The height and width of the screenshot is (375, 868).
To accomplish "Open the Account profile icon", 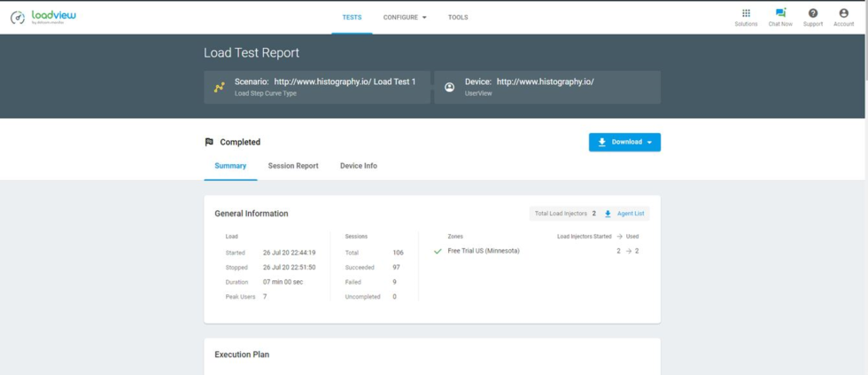I will tap(843, 13).
